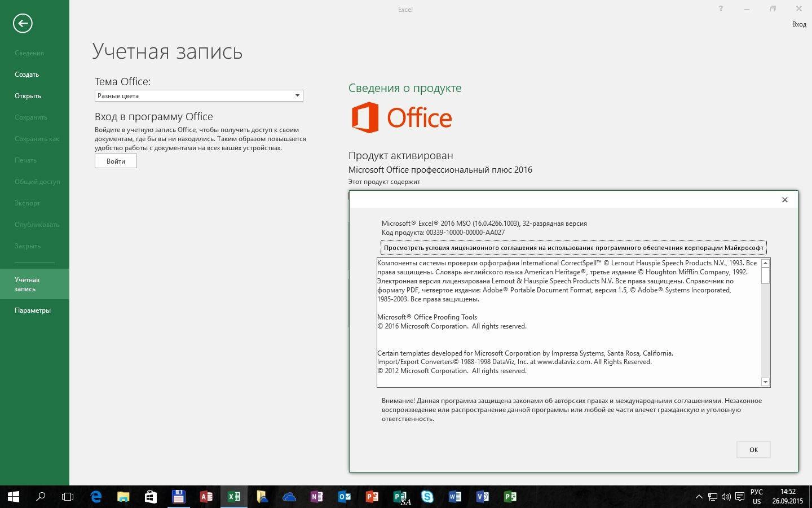The width and height of the screenshot is (812, 508).
Task: Launch Skype from the taskbar
Action: point(427,497)
